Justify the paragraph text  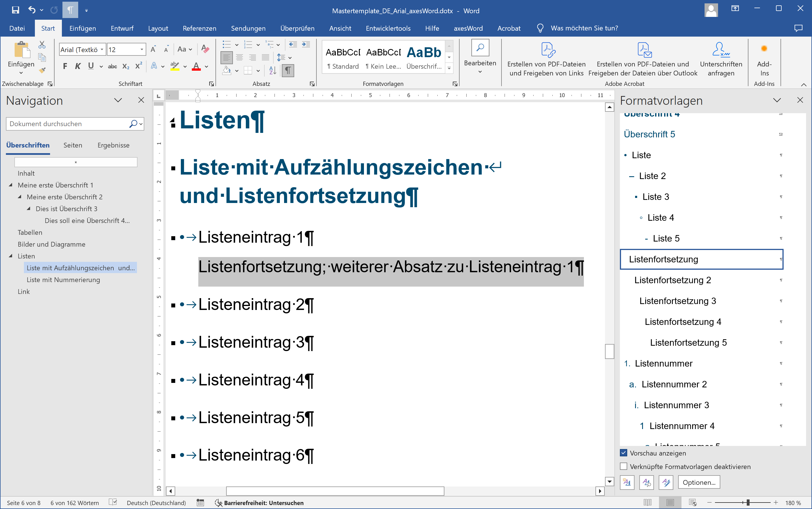[x=266, y=57]
